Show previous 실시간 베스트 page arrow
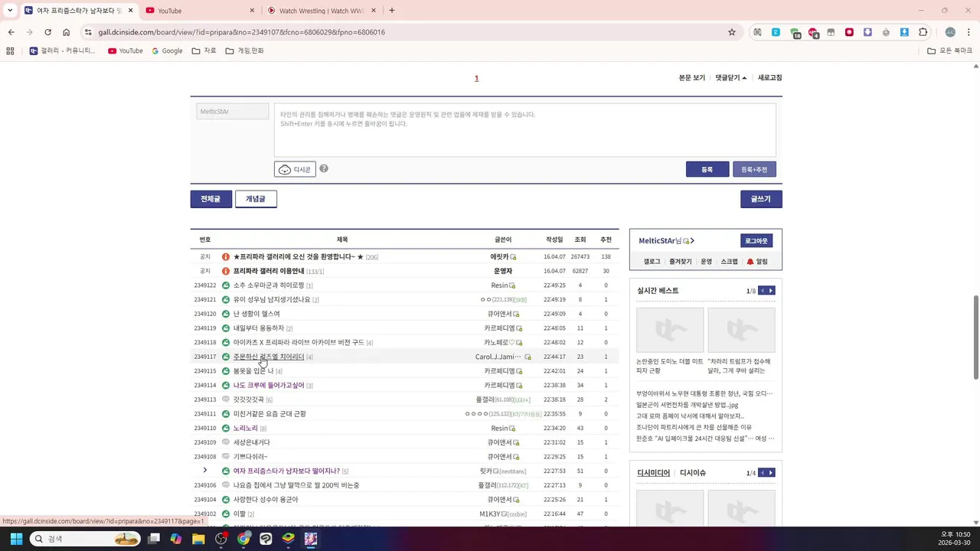980x551 pixels. point(762,291)
